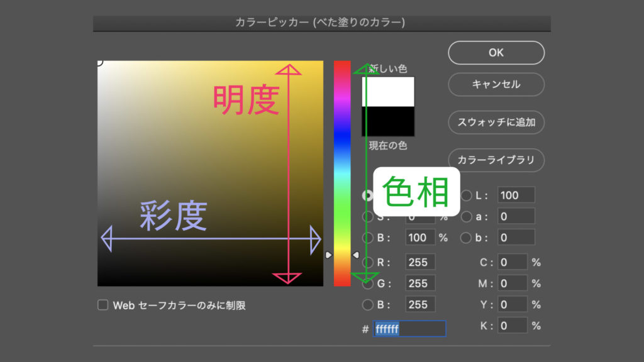Image resolution: width=644 pixels, height=362 pixels.
Task: Click the hue slider right triangle handle
Action: (x=356, y=255)
